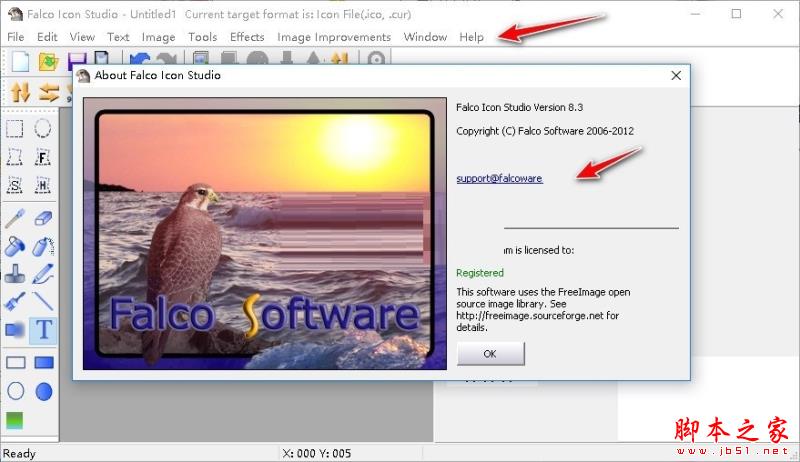Select the Pencil tool
800x462 pixels.
coord(43,274)
